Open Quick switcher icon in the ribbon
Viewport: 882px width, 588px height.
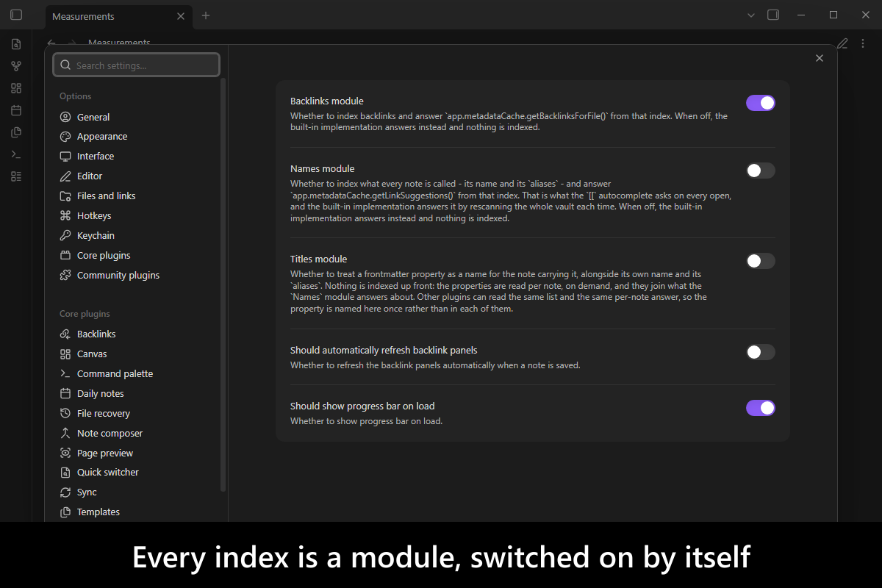[16, 44]
